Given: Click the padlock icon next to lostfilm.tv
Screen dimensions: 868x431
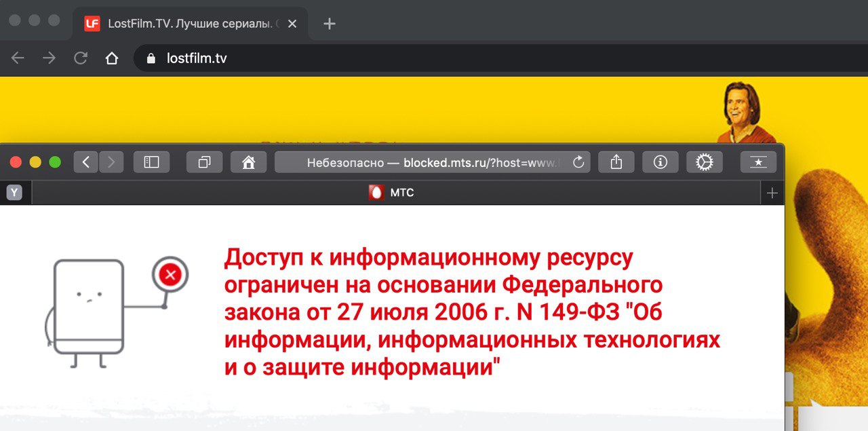Looking at the screenshot, I should pos(151,58).
